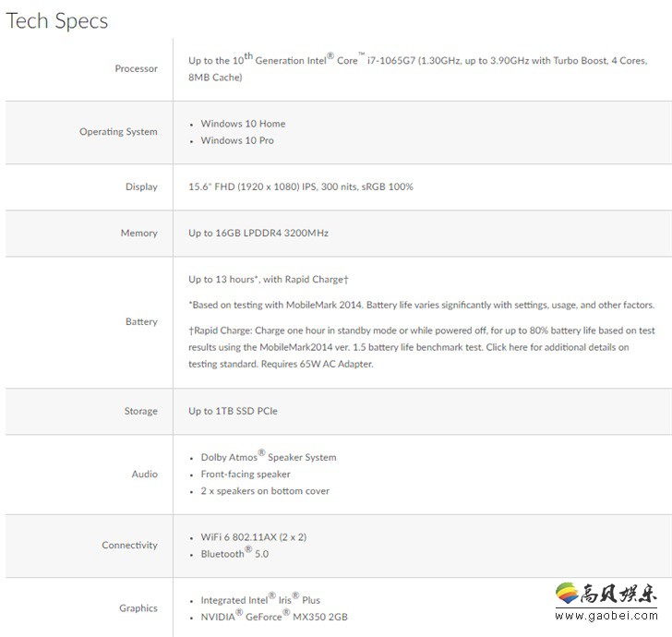Image resolution: width=672 pixels, height=637 pixels.
Task: Click the 15.6" FHD (1920 x 1080) display spec
Action: tap(300, 186)
